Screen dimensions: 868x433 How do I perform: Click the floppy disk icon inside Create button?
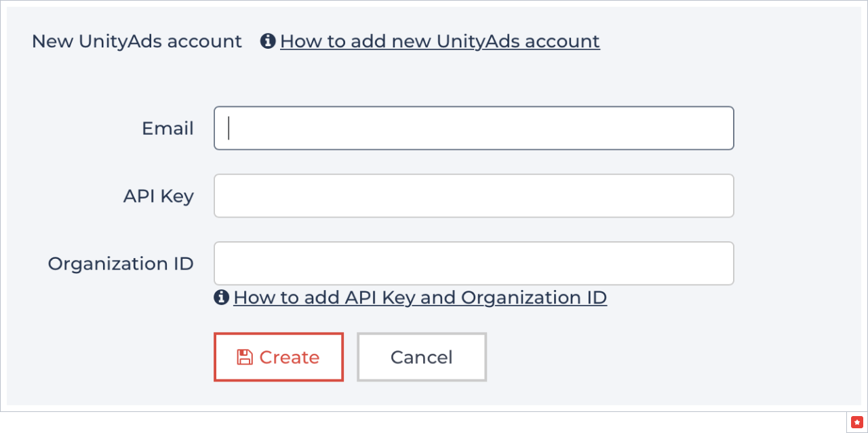[243, 356]
